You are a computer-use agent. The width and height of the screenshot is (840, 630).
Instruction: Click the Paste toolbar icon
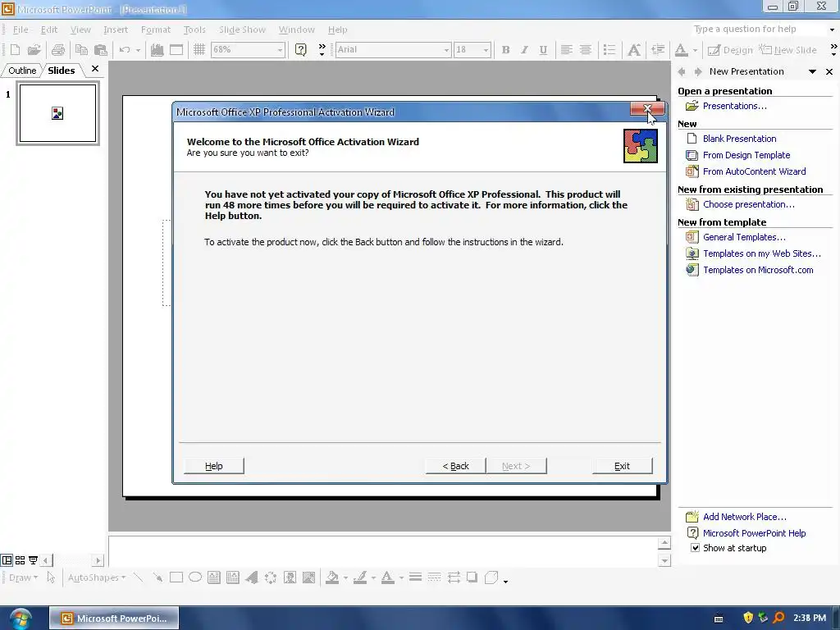[101, 50]
